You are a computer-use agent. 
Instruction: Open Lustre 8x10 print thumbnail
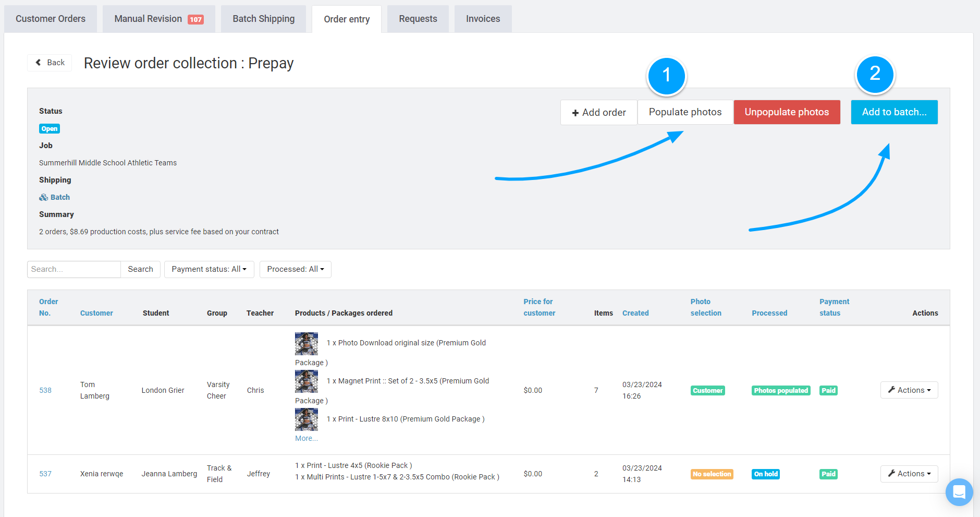[307, 419]
